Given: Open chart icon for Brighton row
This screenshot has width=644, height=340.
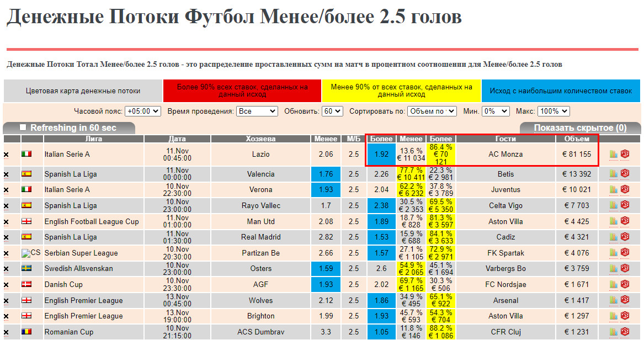Looking at the screenshot, I should click(x=613, y=316).
